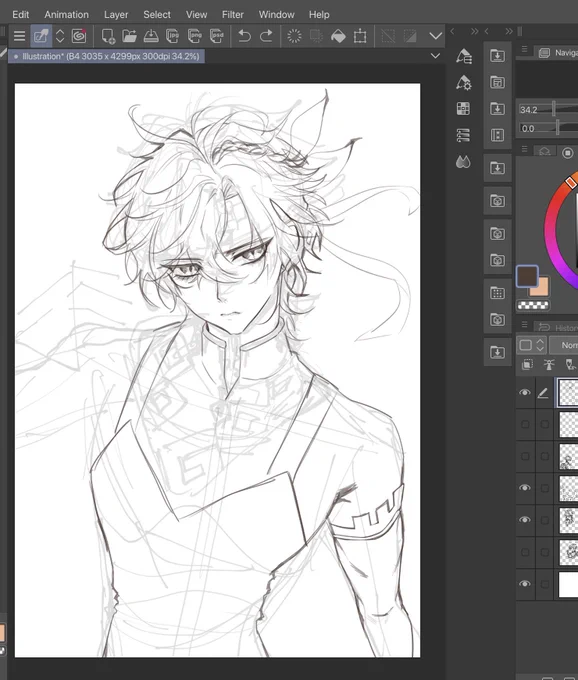This screenshot has width=578, height=680.
Task: Open the Animation menu
Action: coord(66,14)
